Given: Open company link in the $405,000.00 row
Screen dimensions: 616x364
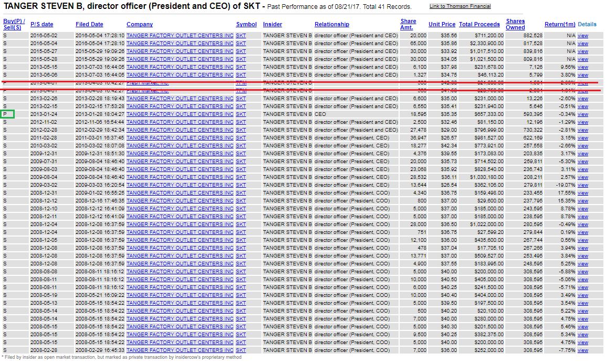Looking at the screenshot, I should 180,279.
